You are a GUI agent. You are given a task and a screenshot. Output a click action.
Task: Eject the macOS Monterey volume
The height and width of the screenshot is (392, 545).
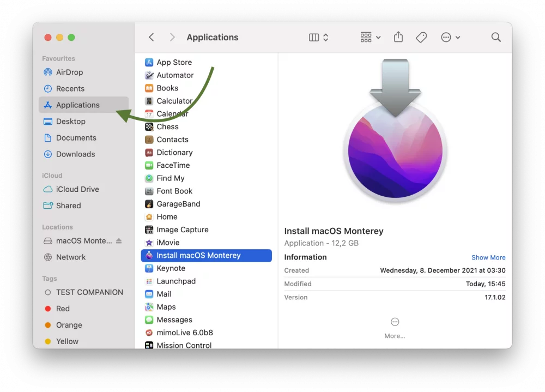tap(119, 240)
